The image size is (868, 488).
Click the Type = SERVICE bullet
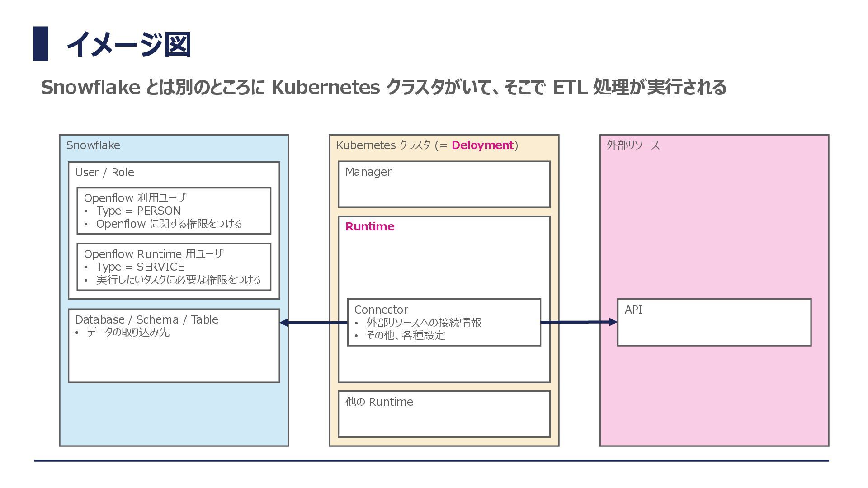(140, 267)
